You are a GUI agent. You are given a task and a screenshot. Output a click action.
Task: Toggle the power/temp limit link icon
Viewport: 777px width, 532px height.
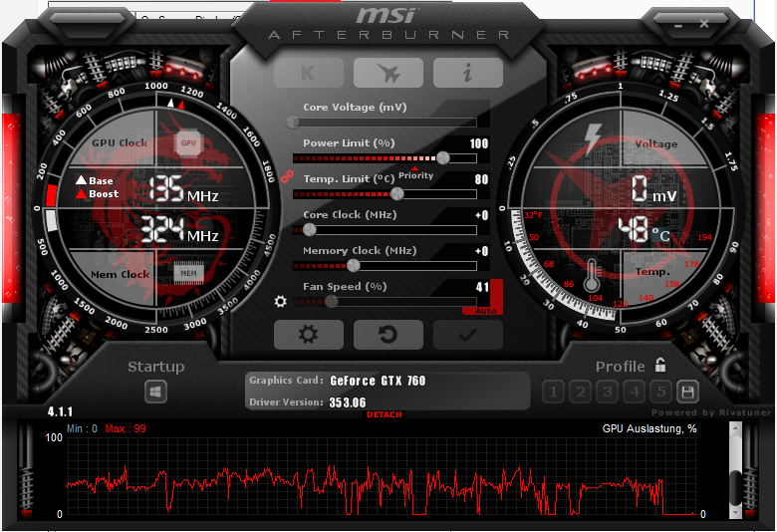click(288, 176)
